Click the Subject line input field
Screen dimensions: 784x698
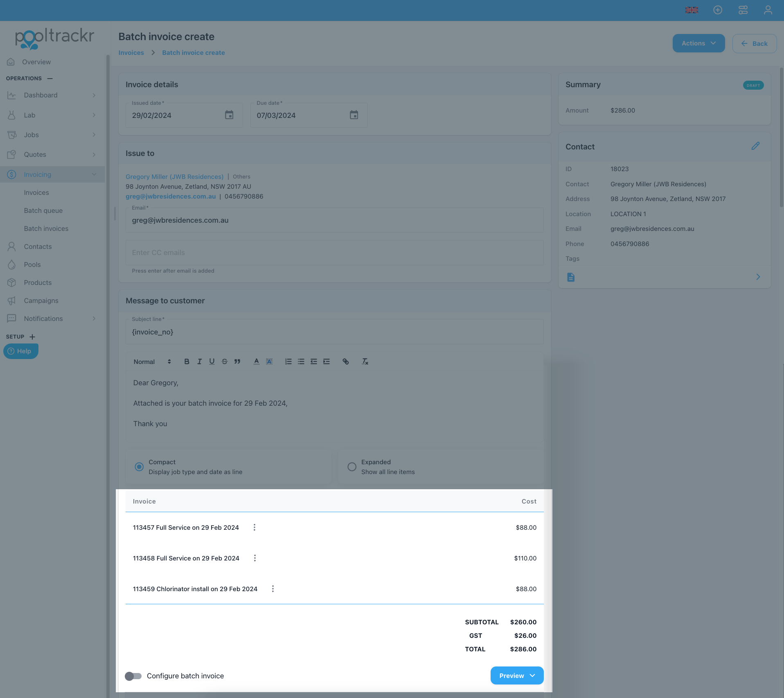[x=334, y=332]
